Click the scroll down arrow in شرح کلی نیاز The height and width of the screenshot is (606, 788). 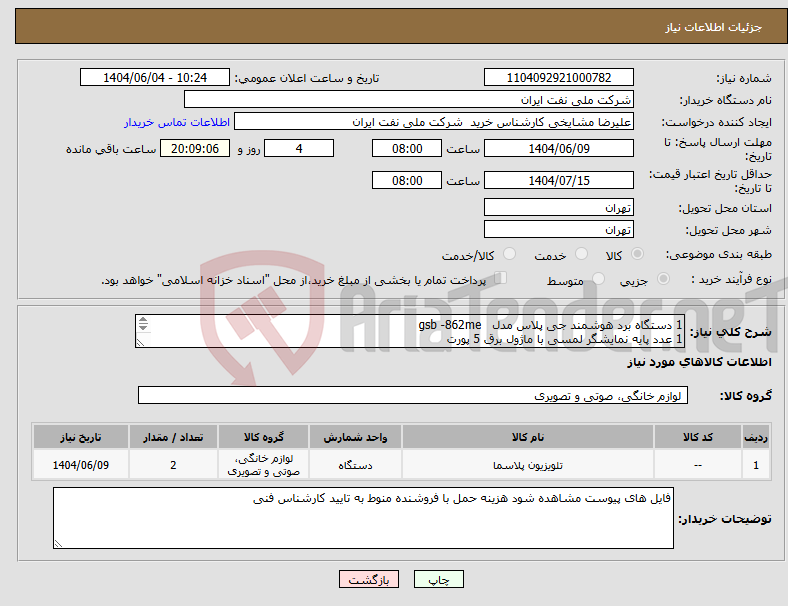tap(143, 327)
